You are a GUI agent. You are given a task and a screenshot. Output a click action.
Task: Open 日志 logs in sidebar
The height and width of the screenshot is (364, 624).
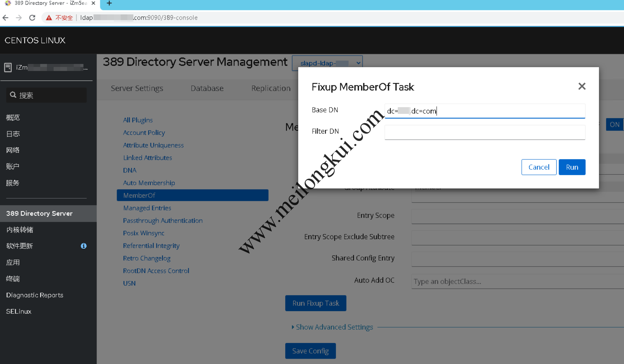[13, 134]
